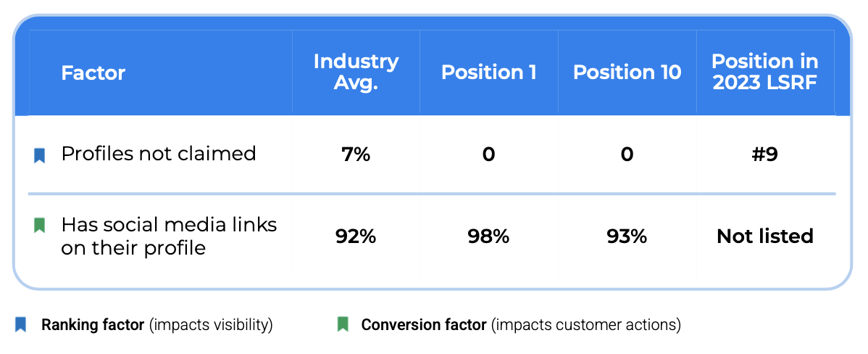
Task: Click the blue bookmark icon beside Profiles not claimed
Action: (x=40, y=155)
